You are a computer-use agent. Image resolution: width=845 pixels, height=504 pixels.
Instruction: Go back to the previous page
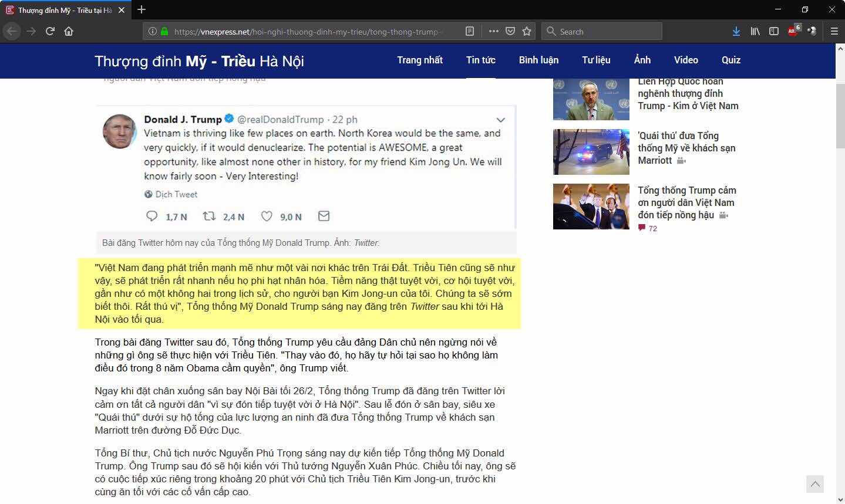12,31
